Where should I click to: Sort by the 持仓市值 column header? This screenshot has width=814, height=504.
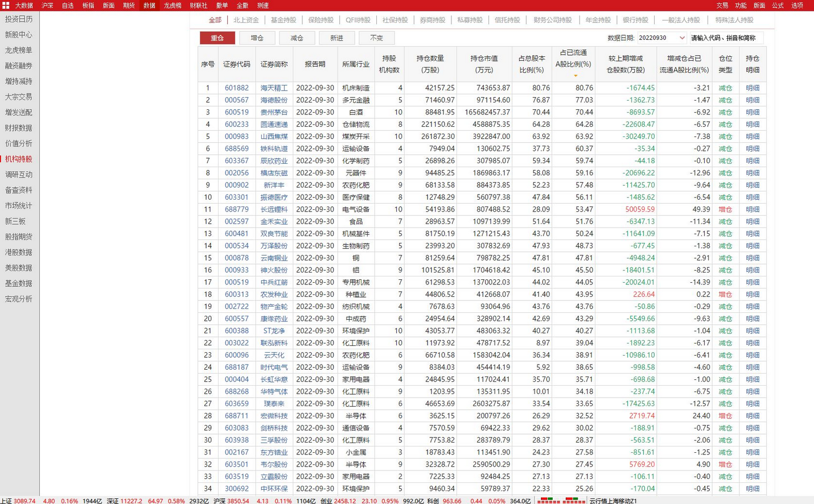pos(484,64)
